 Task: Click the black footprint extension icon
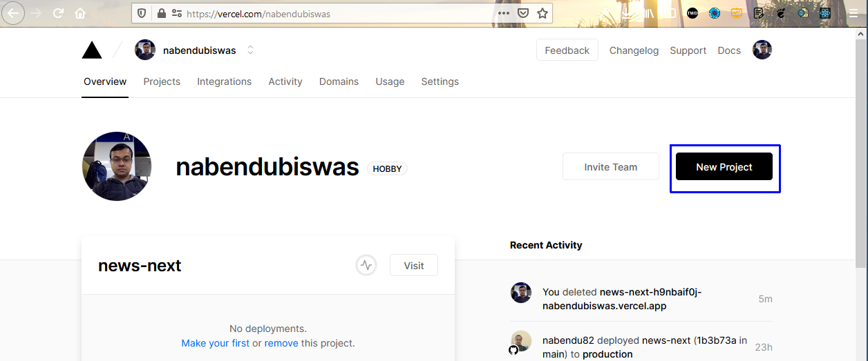point(781,13)
